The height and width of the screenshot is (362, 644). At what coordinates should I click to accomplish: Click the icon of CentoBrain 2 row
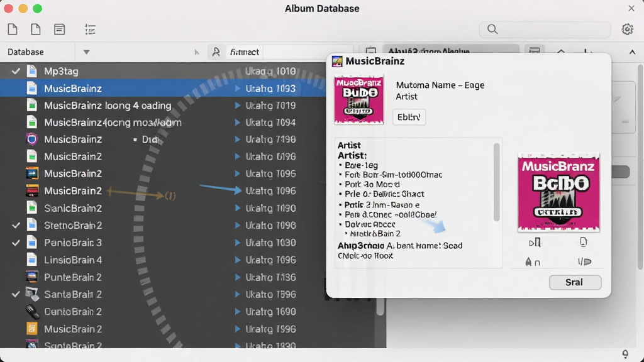tap(32, 312)
